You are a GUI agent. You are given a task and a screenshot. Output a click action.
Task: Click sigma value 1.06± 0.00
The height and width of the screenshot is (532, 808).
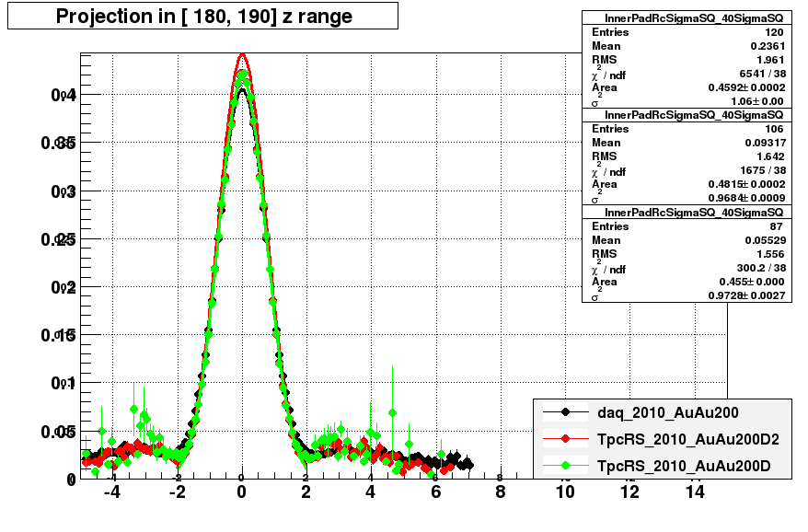[x=757, y=101]
